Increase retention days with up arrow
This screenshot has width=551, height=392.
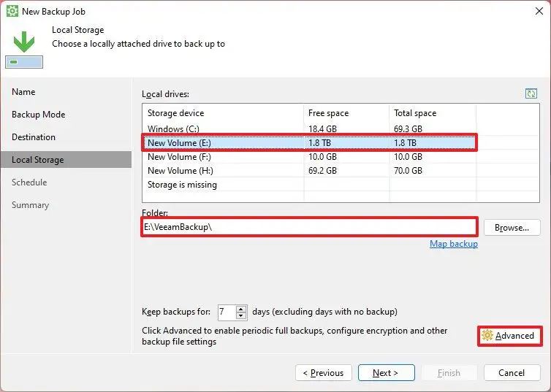pyautogui.click(x=241, y=309)
